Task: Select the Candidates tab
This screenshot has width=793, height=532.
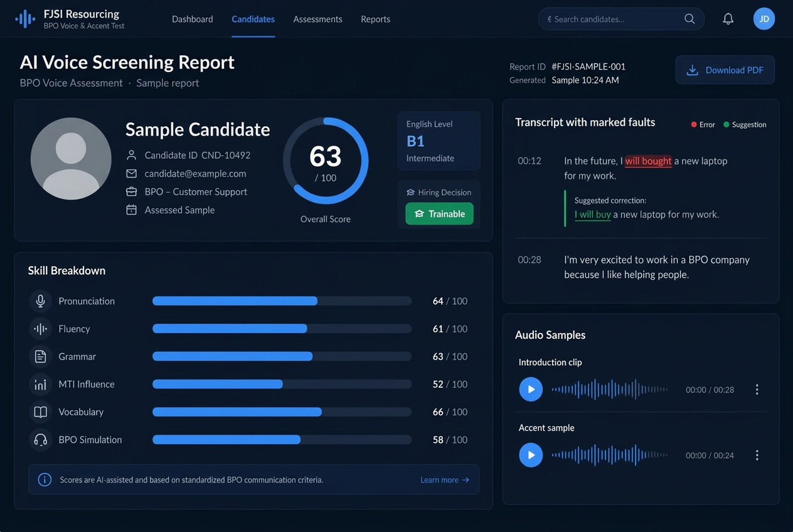Action: (253, 19)
